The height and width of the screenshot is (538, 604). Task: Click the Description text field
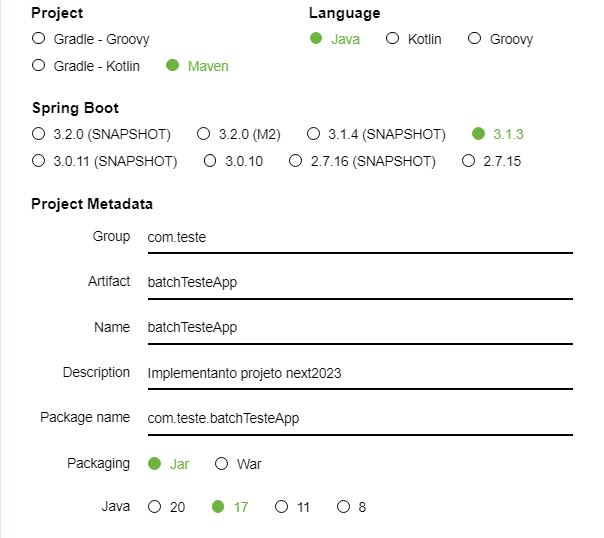(x=358, y=373)
